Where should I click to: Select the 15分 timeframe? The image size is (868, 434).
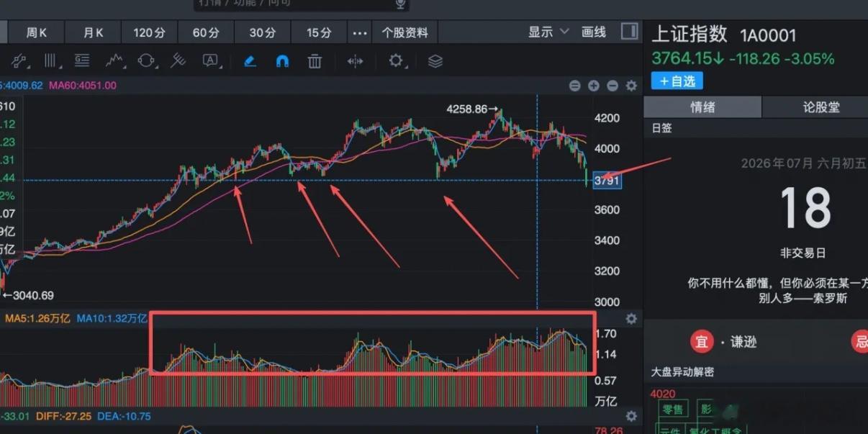pyautogui.click(x=319, y=32)
